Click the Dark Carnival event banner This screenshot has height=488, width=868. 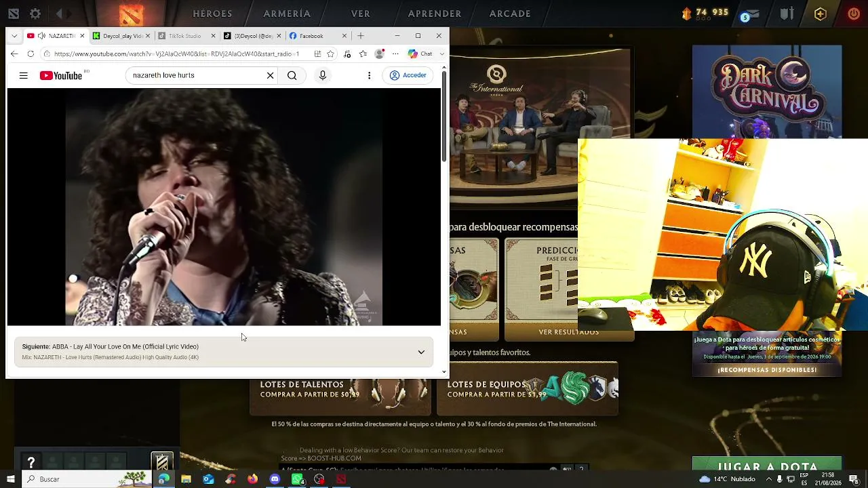767,91
